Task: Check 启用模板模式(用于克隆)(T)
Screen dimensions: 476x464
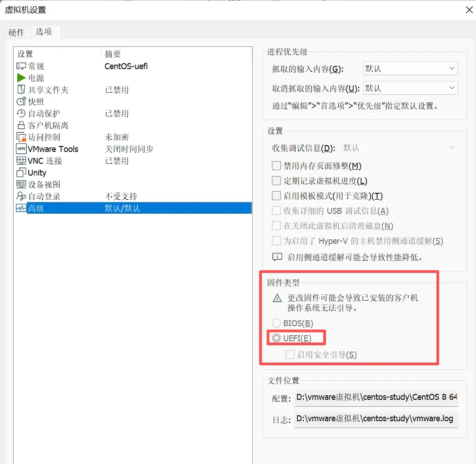Action: point(276,196)
